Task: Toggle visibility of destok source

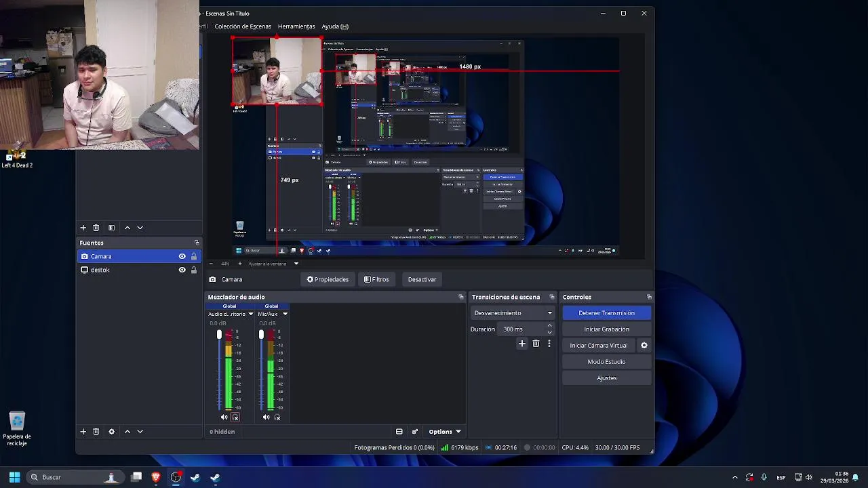Action: 182,270
